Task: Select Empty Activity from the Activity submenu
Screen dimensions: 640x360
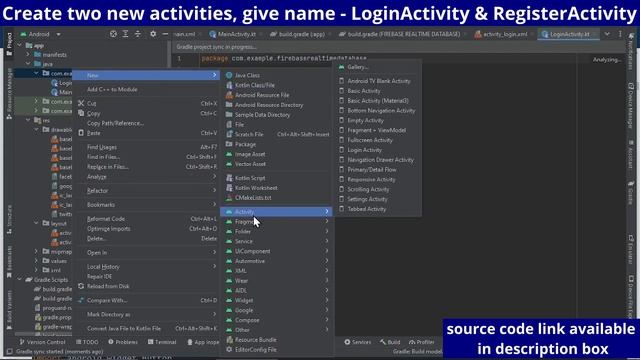Action: click(x=365, y=120)
